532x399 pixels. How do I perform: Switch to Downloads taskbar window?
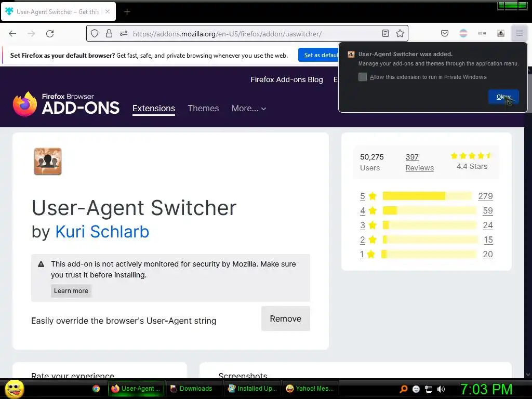pyautogui.click(x=194, y=389)
